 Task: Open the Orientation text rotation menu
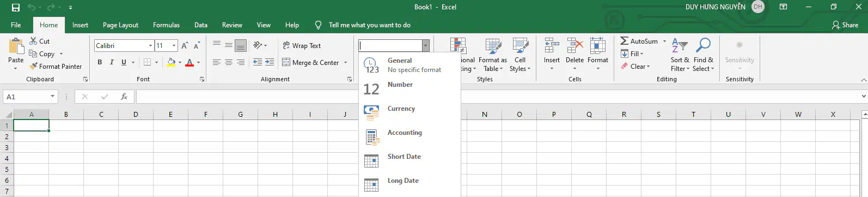(x=260, y=45)
